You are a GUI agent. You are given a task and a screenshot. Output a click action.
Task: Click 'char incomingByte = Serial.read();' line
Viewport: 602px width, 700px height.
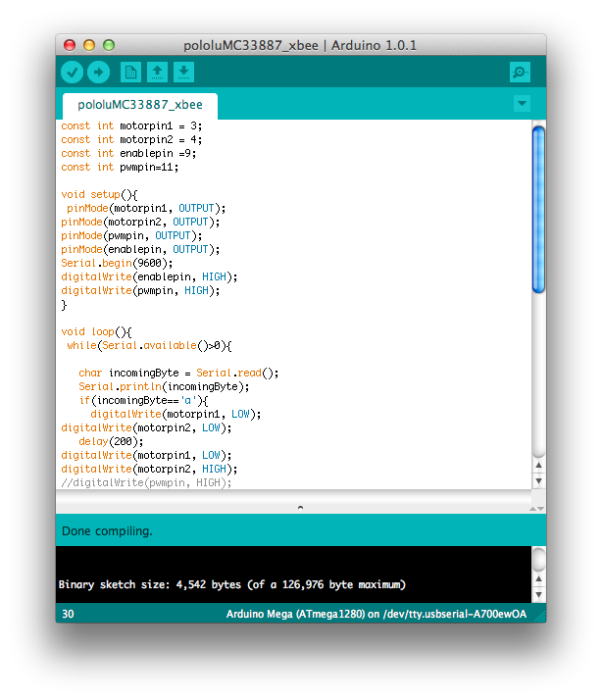point(178,374)
